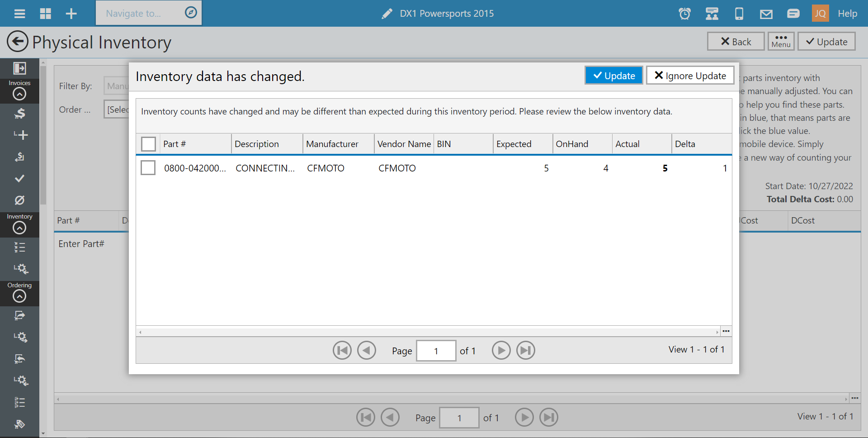Click the DCost column header in background
This screenshot has height=438, width=868.
tap(824, 220)
